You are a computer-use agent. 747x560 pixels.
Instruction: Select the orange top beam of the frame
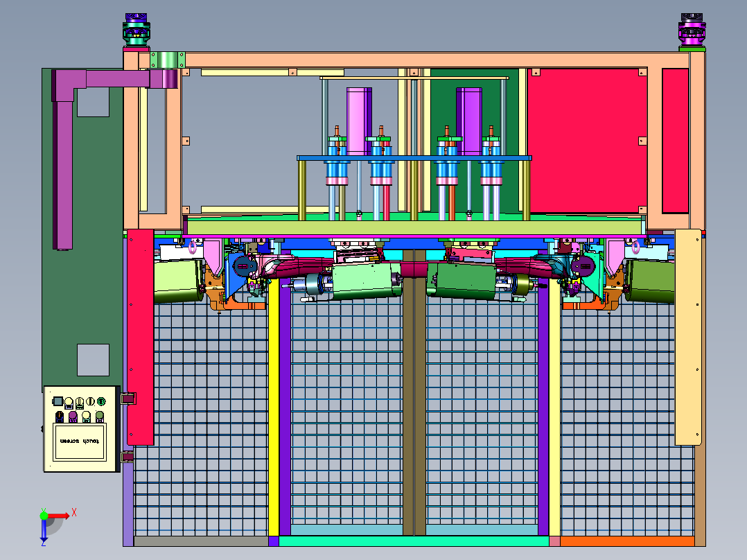414,60
